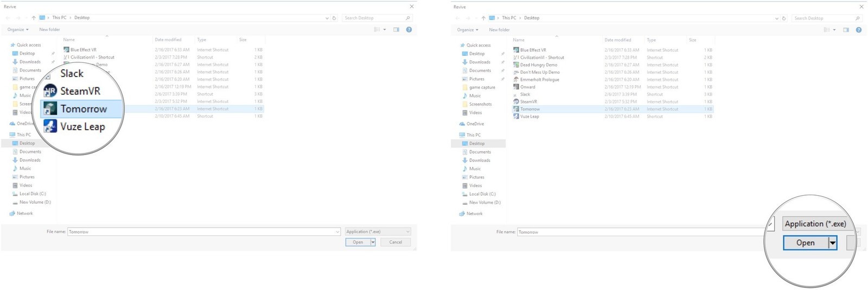
Task: Click change view icon in left dialog toolbar
Action: click(x=377, y=30)
